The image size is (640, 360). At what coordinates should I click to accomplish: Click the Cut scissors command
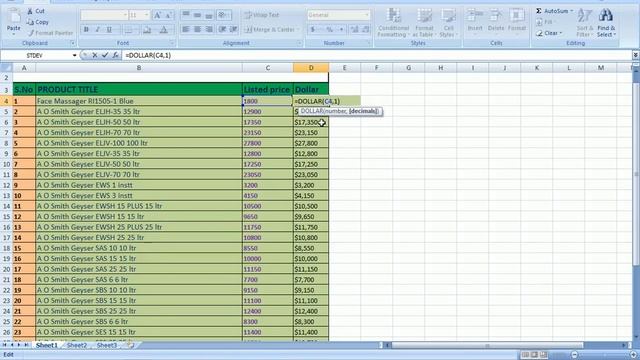click(x=36, y=11)
